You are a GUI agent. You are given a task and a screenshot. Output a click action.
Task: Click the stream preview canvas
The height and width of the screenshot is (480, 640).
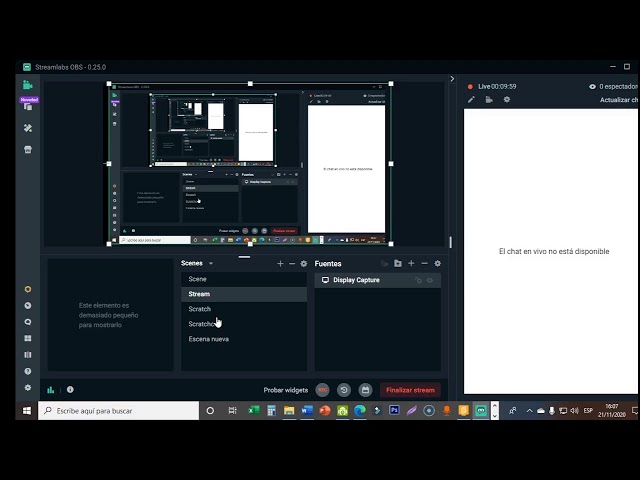(x=250, y=164)
